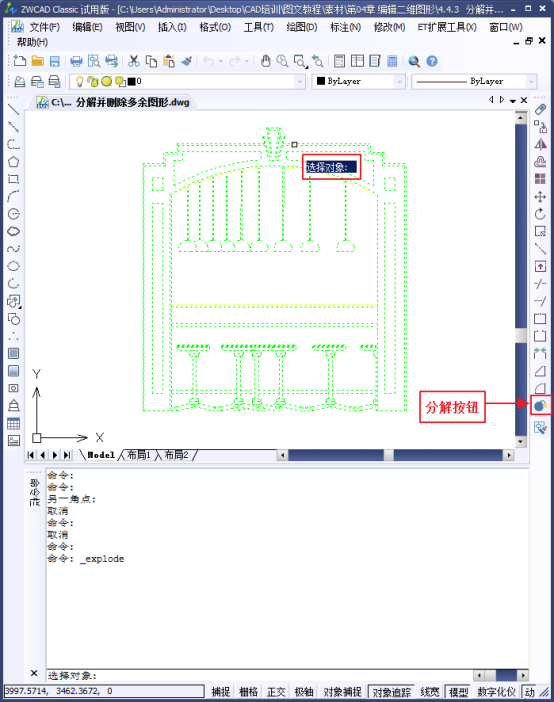This screenshot has height=702, width=554.
Task: Select the Polygon drawing tool
Action: coord(13,162)
